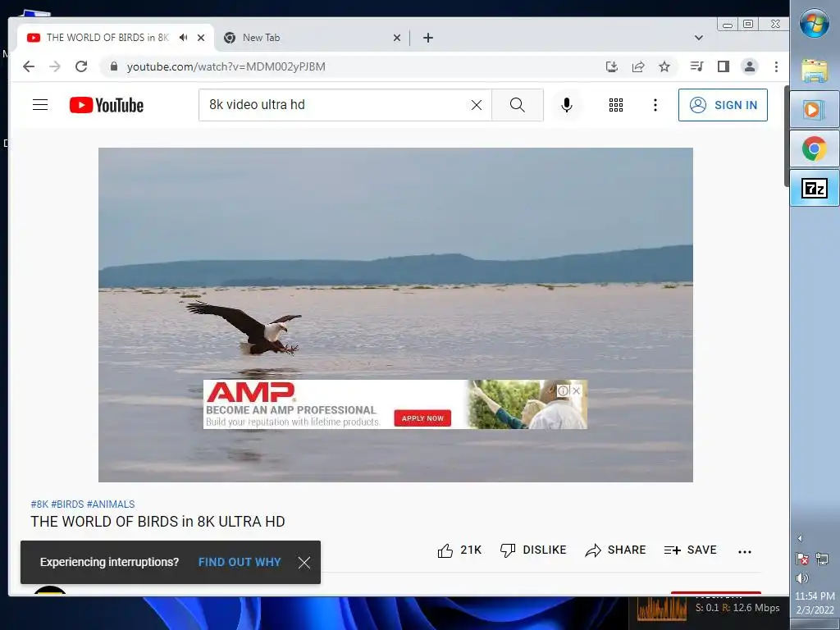The width and height of the screenshot is (840, 630).
Task: Click FIND OUT WHY in the notification
Action: tap(240, 562)
